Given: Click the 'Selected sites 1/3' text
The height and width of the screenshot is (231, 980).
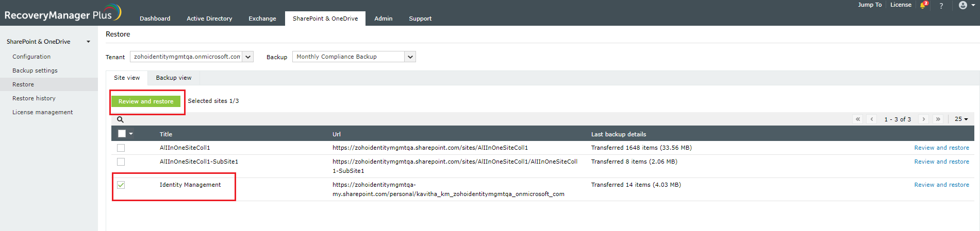Looking at the screenshot, I should click(213, 101).
